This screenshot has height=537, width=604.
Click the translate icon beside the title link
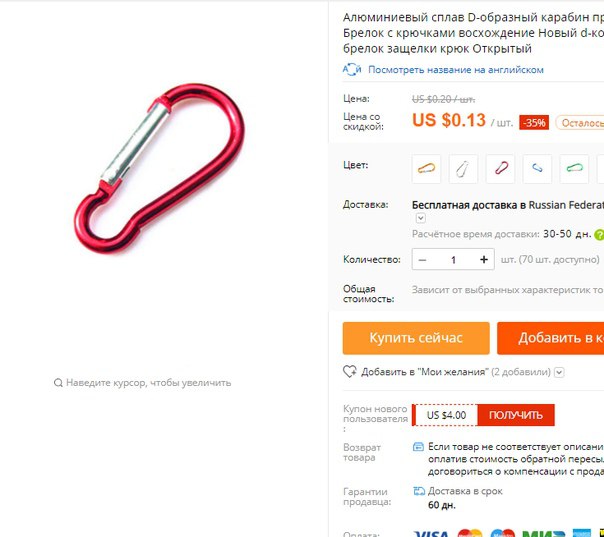pos(352,70)
